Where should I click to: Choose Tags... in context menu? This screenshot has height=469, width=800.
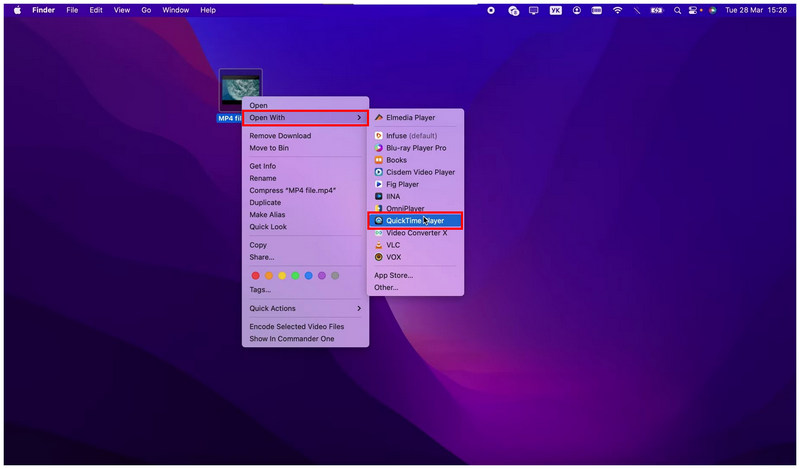click(305, 290)
